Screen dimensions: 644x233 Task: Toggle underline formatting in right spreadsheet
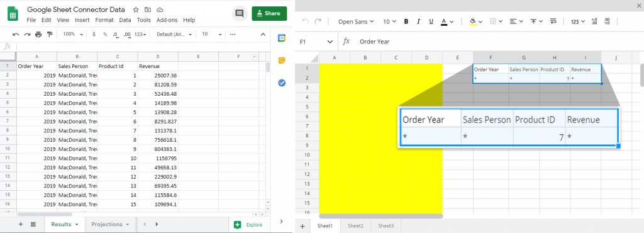tap(431, 22)
